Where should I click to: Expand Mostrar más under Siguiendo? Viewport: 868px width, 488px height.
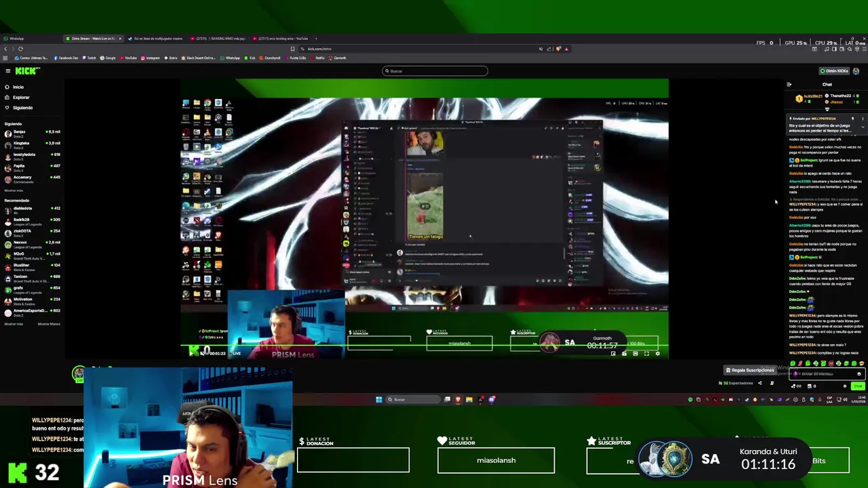pyautogui.click(x=14, y=190)
